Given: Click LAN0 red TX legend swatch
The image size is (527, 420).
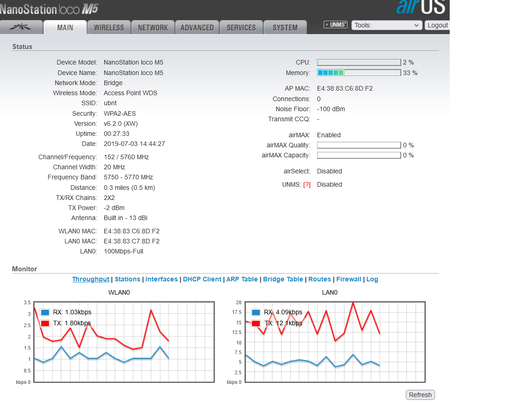Looking at the screenshot, I should 256,323.
